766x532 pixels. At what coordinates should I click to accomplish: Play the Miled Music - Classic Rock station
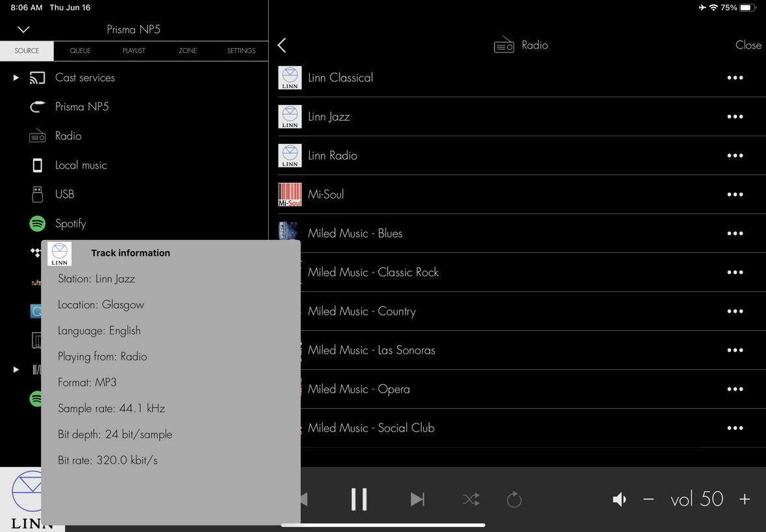coord(373,272)
